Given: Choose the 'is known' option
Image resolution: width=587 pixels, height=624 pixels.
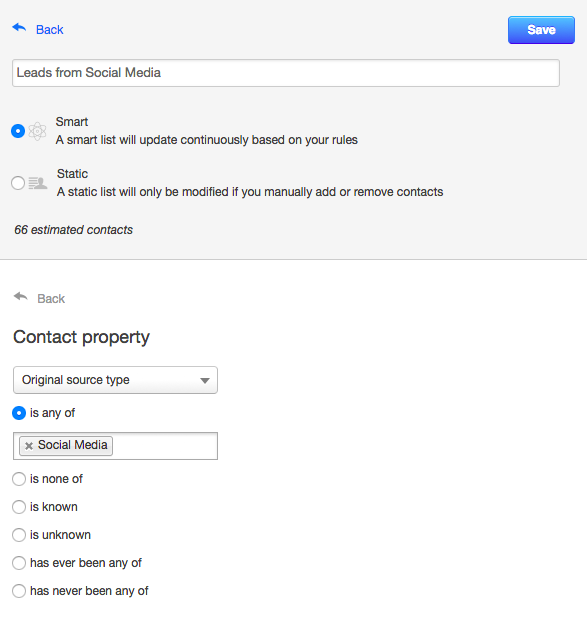Looking at the screenshot, I should pos(19,507).
